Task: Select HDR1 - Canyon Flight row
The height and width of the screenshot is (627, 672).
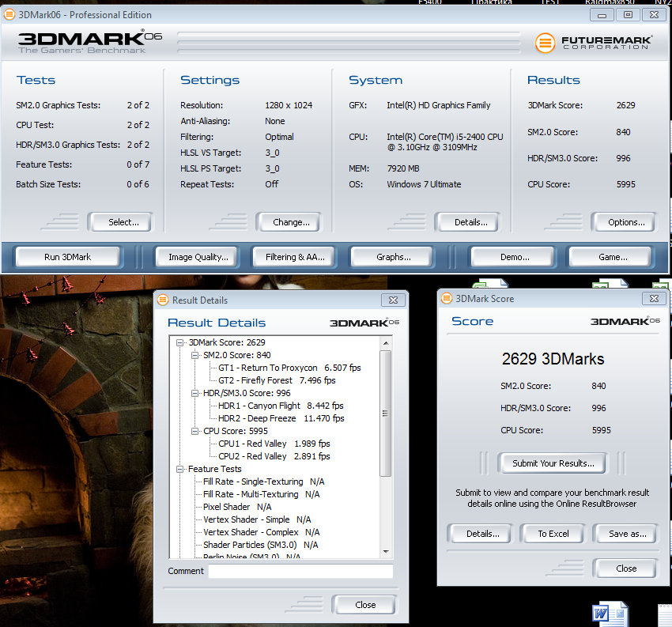Action: point(281,406)
